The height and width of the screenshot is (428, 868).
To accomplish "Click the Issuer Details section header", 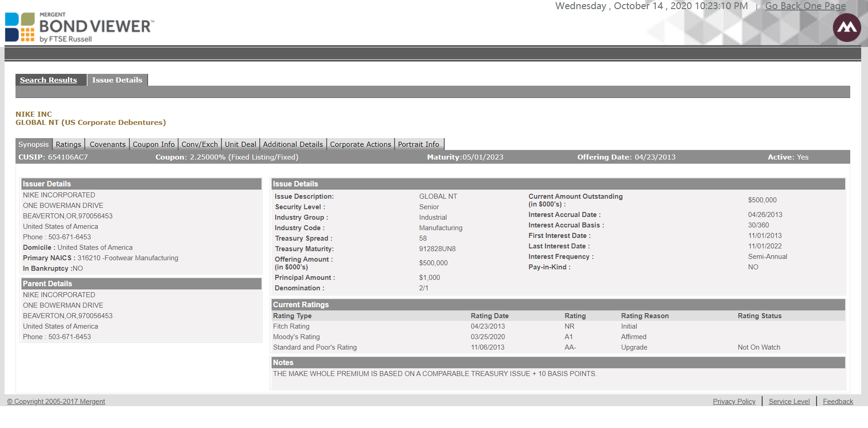I will pyautogui.click(x=141, y=184).
